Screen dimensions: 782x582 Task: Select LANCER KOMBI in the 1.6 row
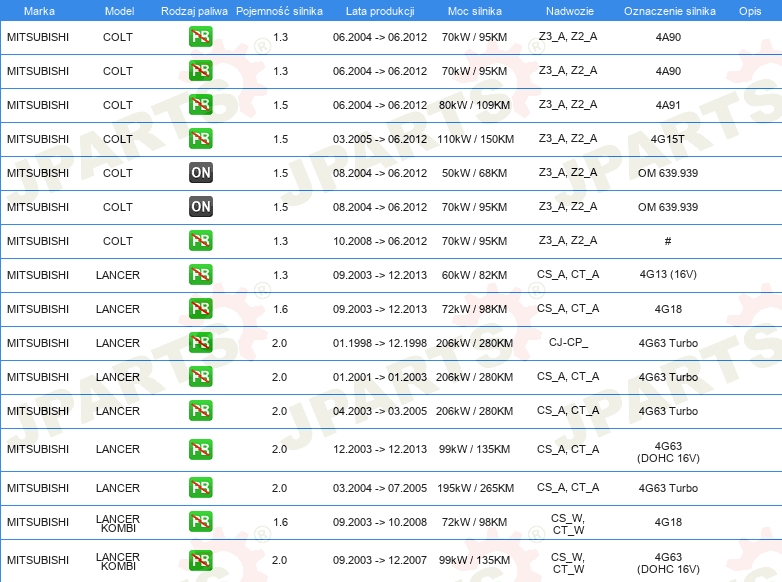[x=118, y=523]
